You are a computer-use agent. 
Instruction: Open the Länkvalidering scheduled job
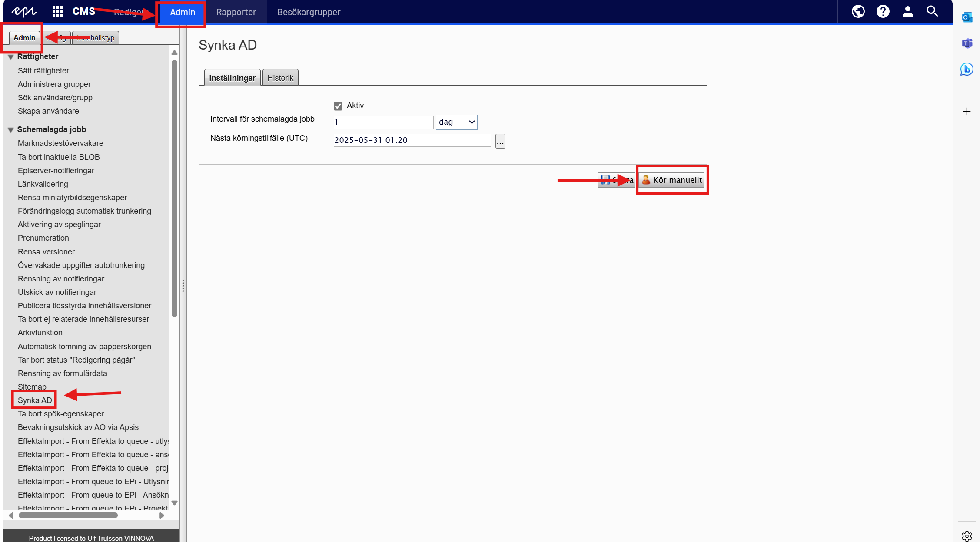pos(43,184)
